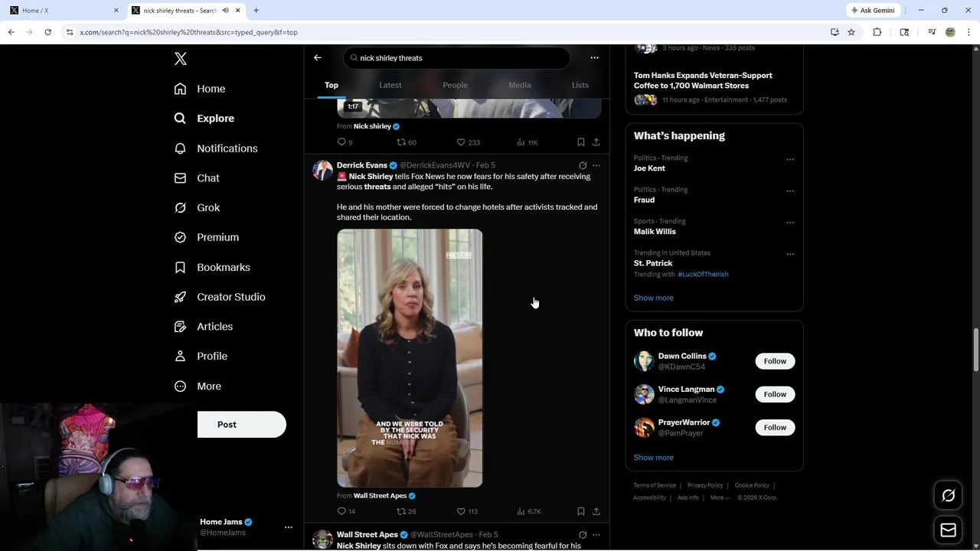Open the #LuckOfTheIrish hashtag link
This screenshot has height=551, width=980.
pos(703,274)
